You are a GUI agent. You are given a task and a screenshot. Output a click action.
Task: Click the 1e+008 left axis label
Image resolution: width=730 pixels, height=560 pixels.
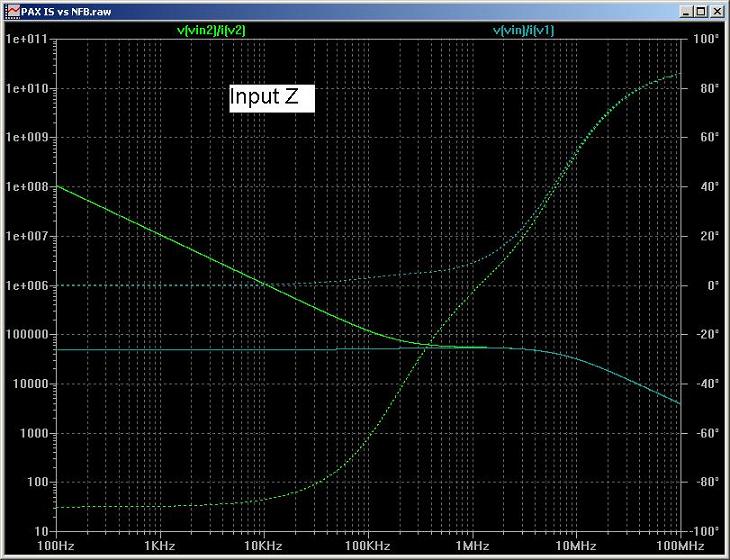(x=27, y=187)
